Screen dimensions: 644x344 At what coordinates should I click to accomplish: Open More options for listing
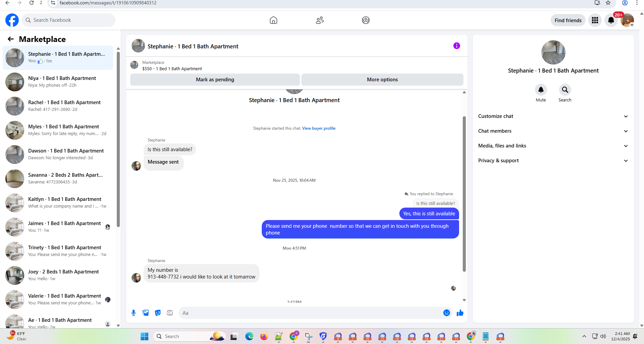pos(382,80)
